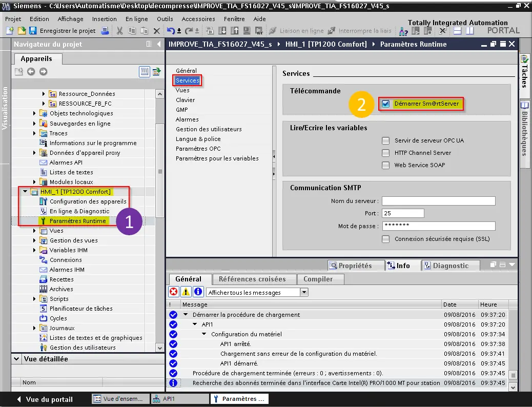Image resolution: width=532 pixels, height=407 pixels.
Task: Click the Imprimer (print) icon
Action: (x=105, y=31)
